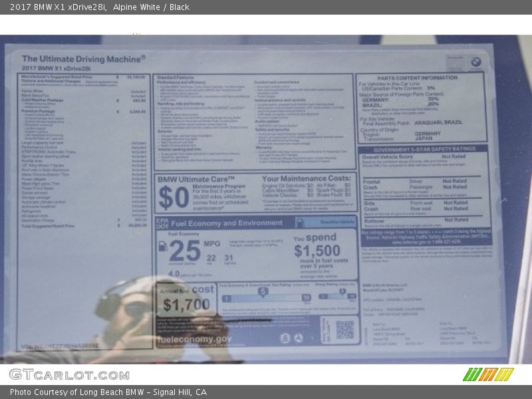532x399 pixels.
Task: Click the 'fueleconomy.gov' text
Action: coord(194,339)
